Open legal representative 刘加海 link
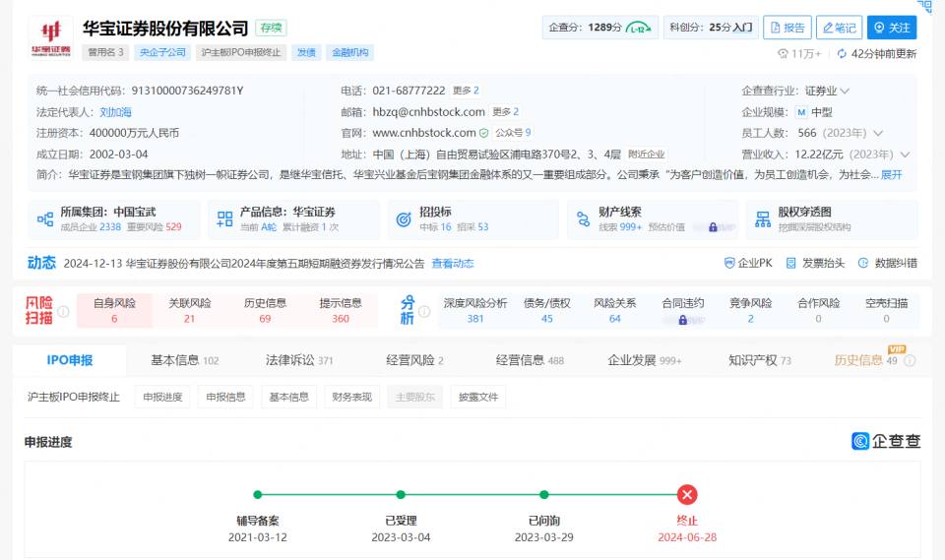This screenshot has width=945, height=560. tap(116, 112)
